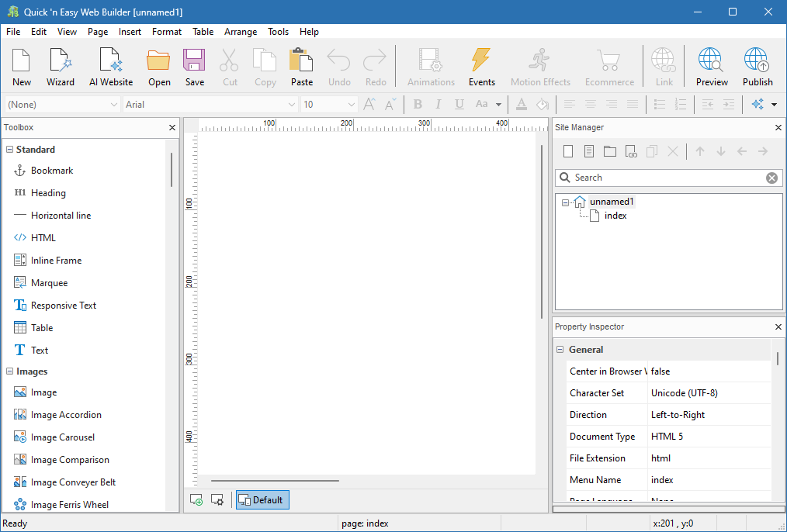Collapse the Images toolbox section
Image resolution: width=787 pixels, height=532 pixels.
[9, 371]
